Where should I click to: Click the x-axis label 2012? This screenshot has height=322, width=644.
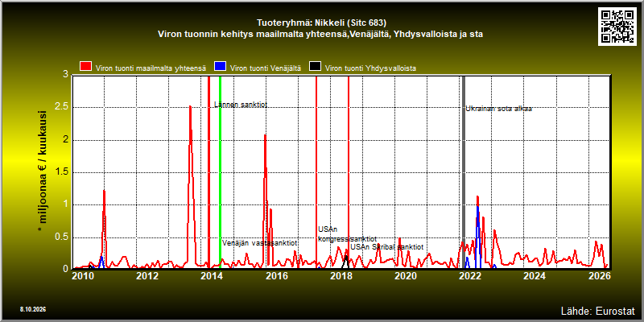(147, 275)
